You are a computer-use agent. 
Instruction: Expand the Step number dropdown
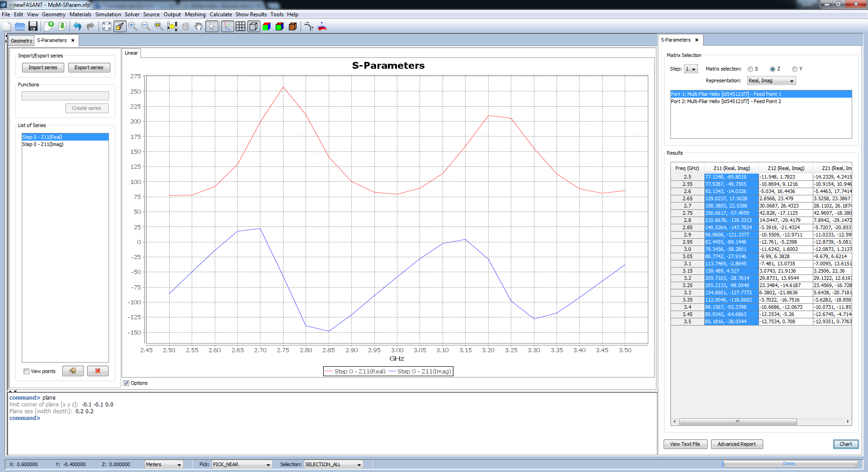691,69
